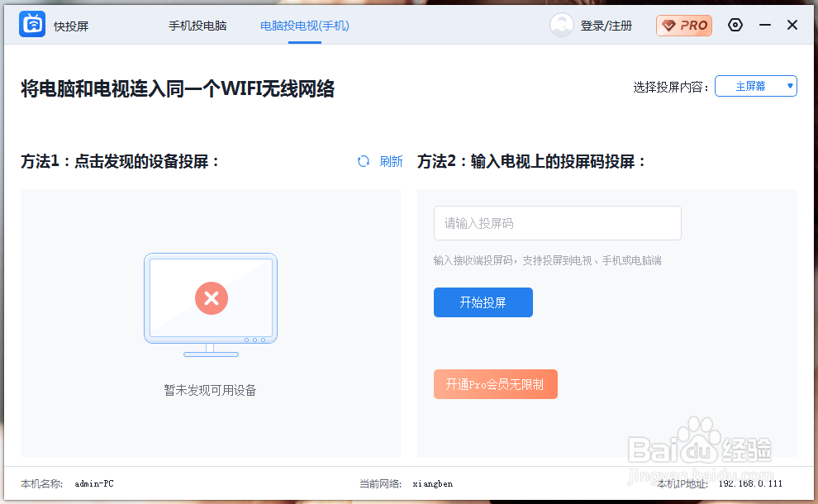Click the 快投屏 app logo icon
Image resolution: width=818 pixels, height=504 pixels.
point(32,25)
